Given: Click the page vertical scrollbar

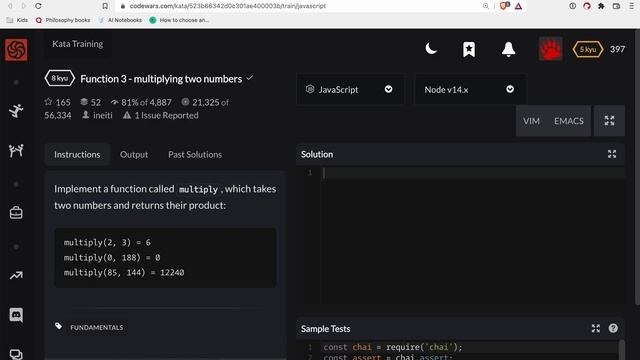Looking at the screenshot, I should 637,167.
